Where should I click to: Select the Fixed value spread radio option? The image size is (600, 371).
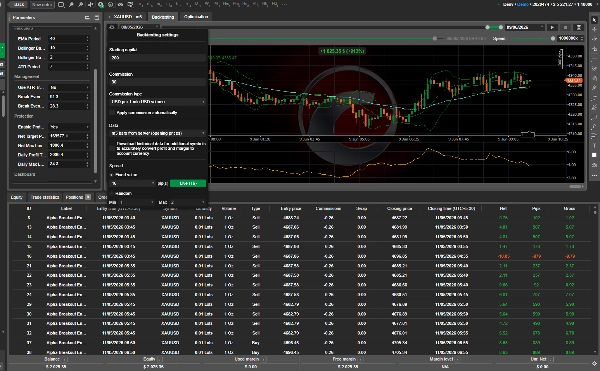(112, 175)
